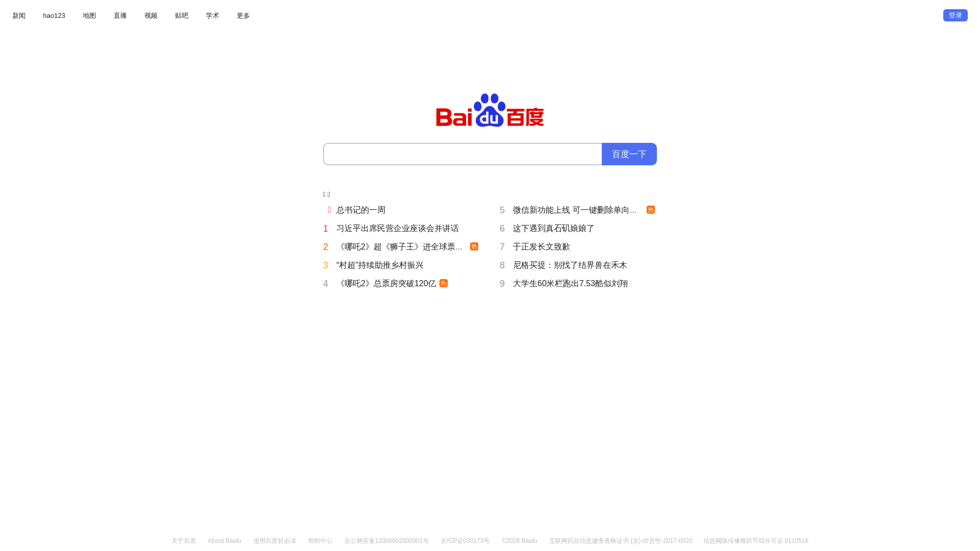
Task: Open hot search item 于正发长文致歉
Action: [x=541, y=247]
